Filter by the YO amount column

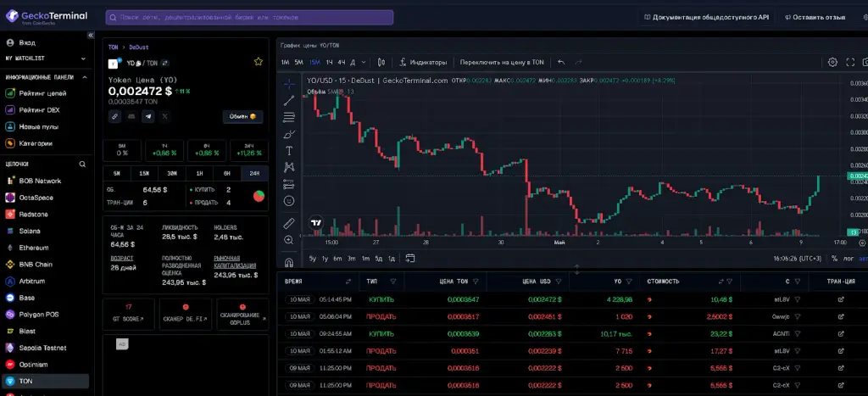631,282
